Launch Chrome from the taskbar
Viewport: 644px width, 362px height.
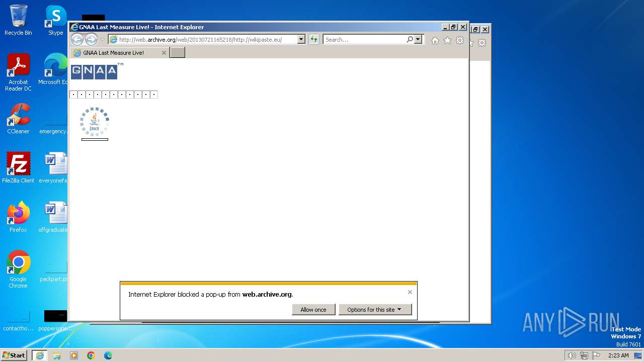click(x=91, y=355)
